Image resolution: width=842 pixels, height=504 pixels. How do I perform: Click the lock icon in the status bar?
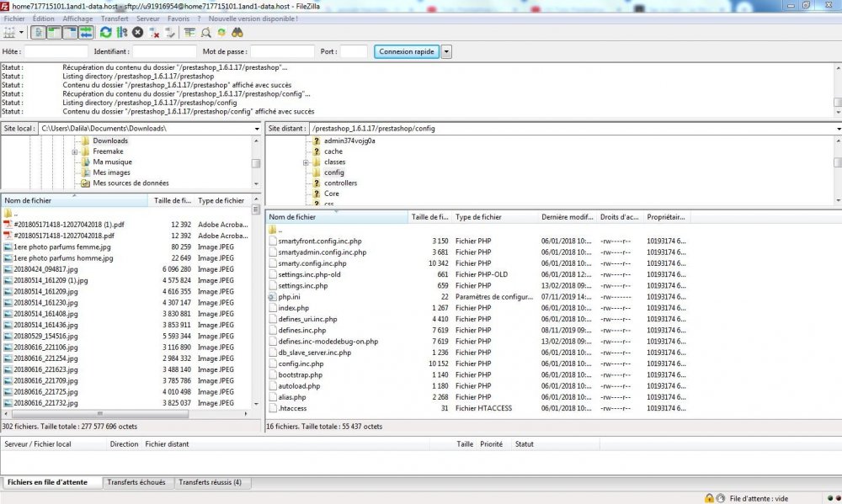709,497
